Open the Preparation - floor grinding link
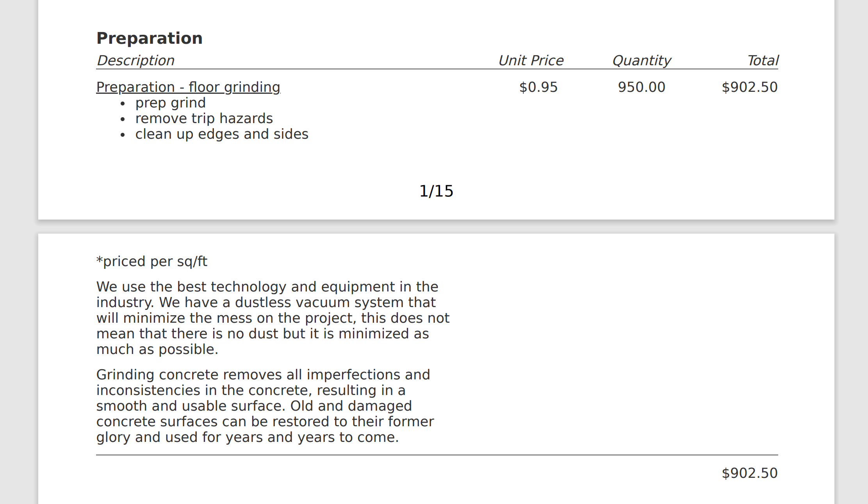 [x=188, y=87]
